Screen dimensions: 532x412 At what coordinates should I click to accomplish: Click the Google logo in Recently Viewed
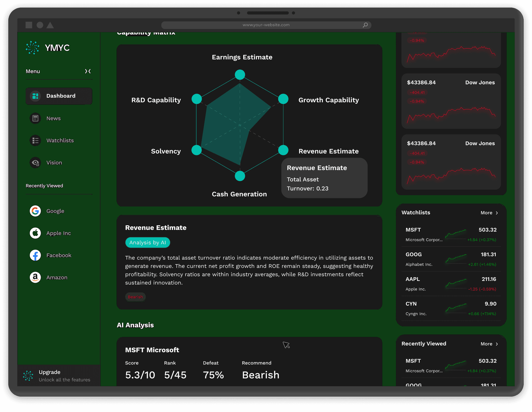[x=35, y=211]
